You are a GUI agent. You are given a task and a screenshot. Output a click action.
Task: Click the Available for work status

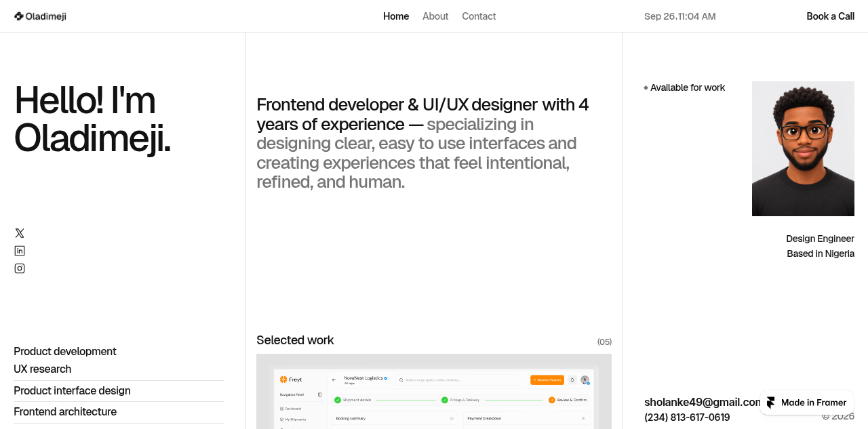[x=684, y=87]
